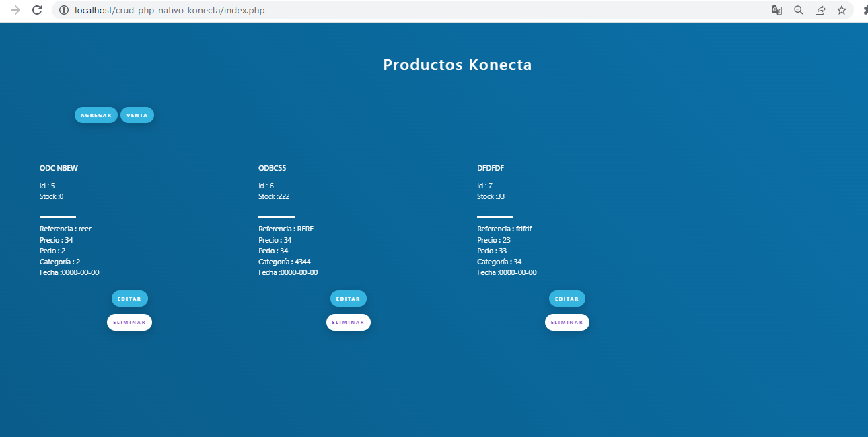This screenshot has height=437, width=868.
Task: Click the 'Stock :222' value
Action: (275, 196)
